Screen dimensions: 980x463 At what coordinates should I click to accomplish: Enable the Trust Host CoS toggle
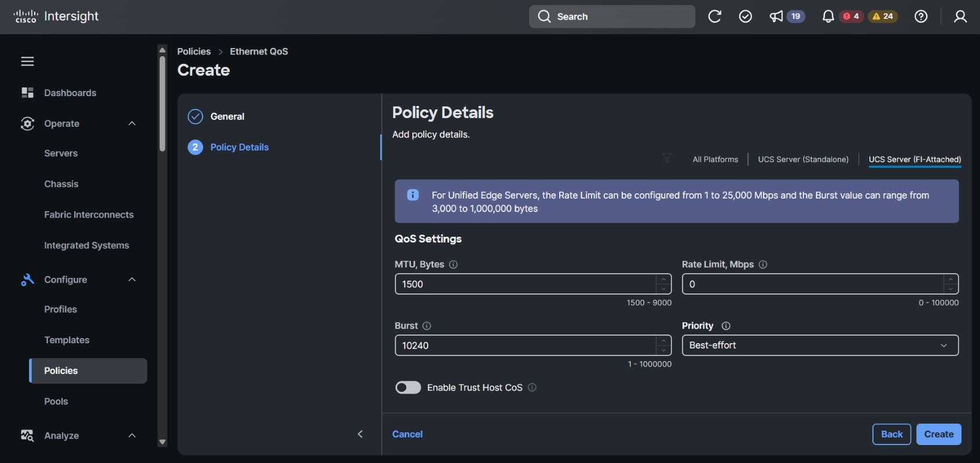408,388
